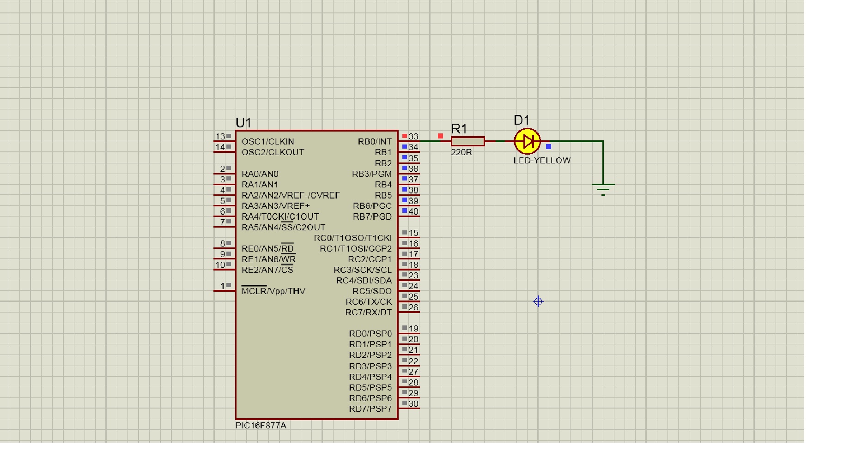The width and height of the screenshot is (868, 469).
Task: Select the yellow LED D1 symbol
Action: click(x=527, y=141)
